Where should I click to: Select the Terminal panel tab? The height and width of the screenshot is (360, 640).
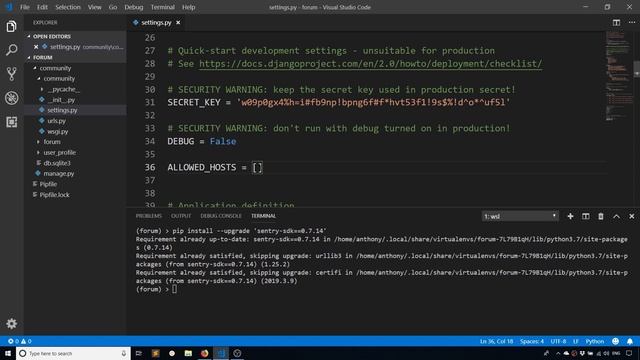(263, 216)
